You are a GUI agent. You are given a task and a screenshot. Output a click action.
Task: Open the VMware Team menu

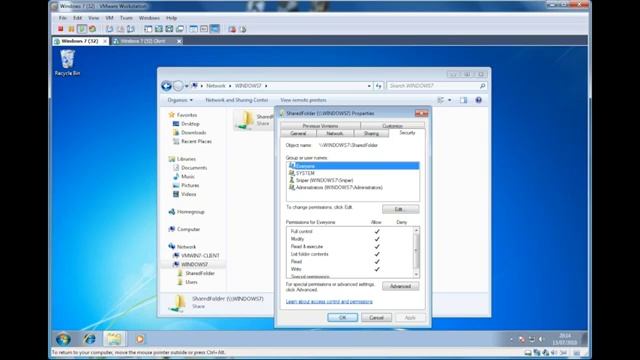(126, 18)
